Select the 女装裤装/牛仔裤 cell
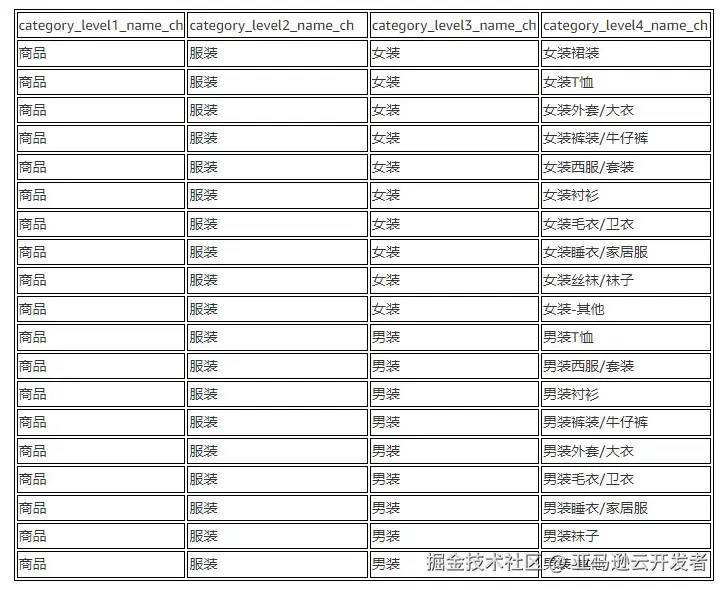Screen dimensions: 725x590 point(626,138)
